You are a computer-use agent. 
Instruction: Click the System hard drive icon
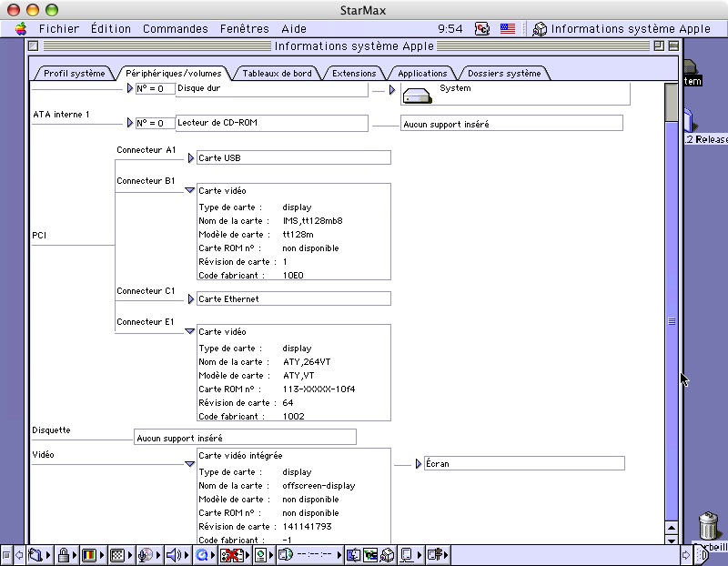pyautogui.click(x=418, y=96)
